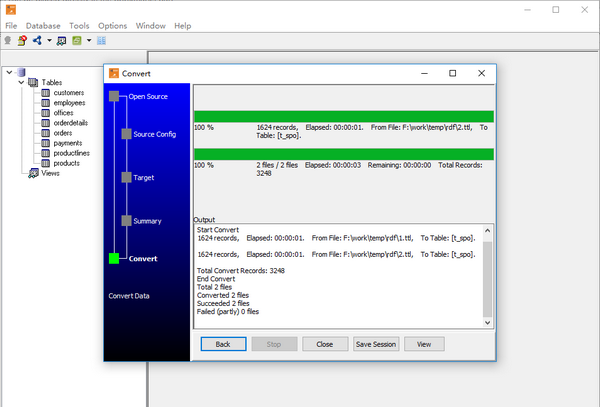Click the Close button in Convert dialog
Screen dimensions: 600x407
coord(325,344)
